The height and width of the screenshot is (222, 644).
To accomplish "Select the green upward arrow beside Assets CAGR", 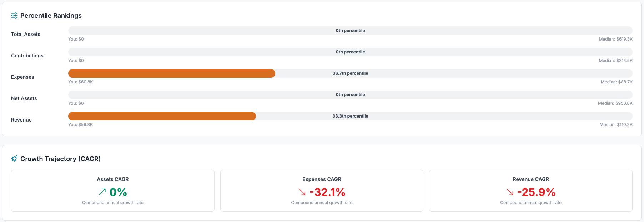I will click(x=102, y=192).
